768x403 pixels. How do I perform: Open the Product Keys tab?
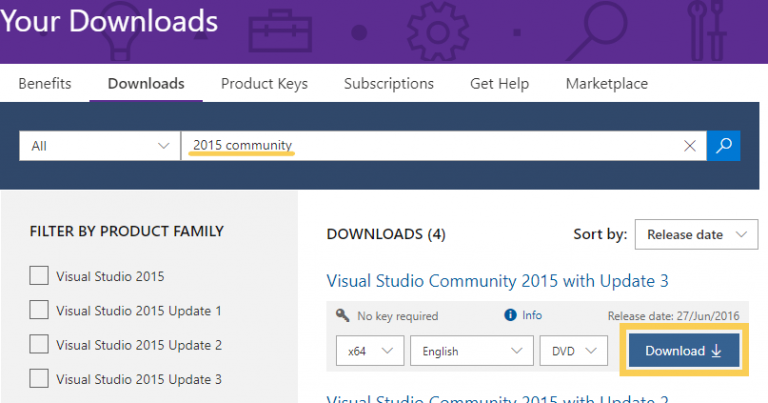coord(264,84)
